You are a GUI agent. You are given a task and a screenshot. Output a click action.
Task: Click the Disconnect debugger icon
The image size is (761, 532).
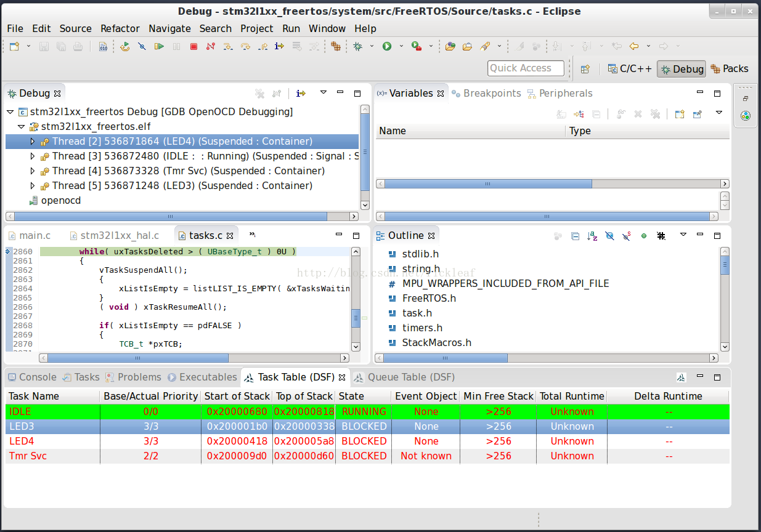pos(211,46)
